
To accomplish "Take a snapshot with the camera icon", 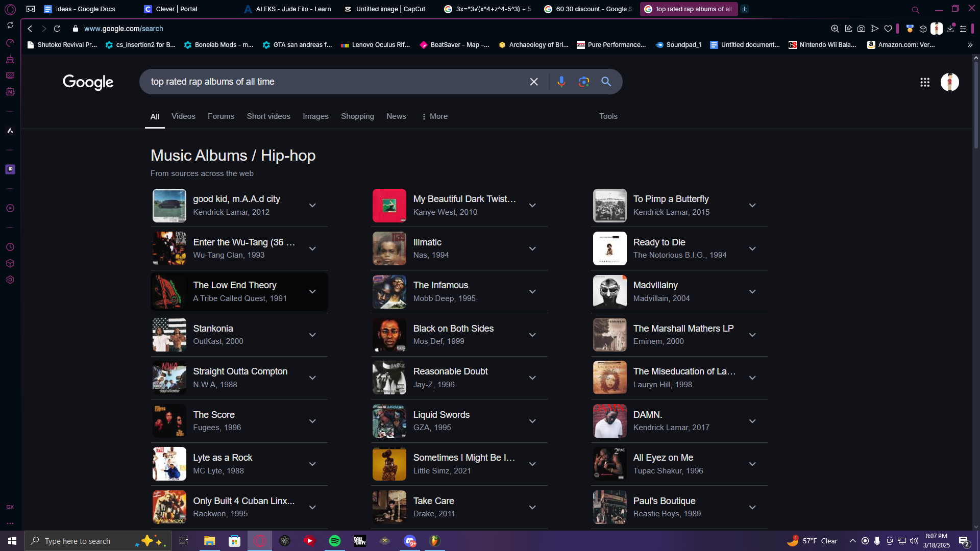I will pos(862,29).
